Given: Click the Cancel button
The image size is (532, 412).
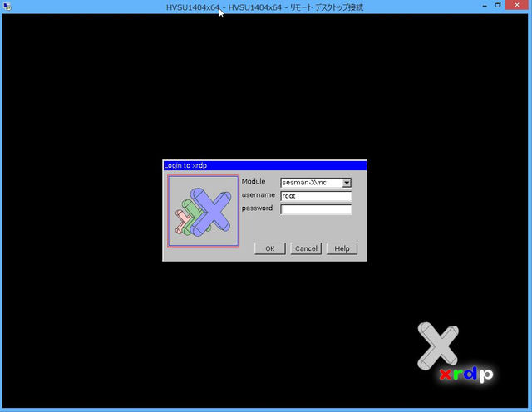Looking at the screenshot, I should tap(306, 248).
